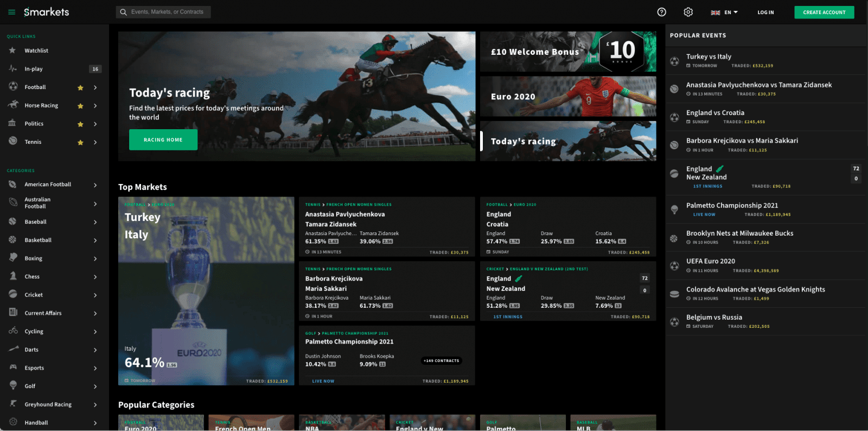This screenshot has width=868, height=431.
Task: Click the Horse Racing icon in sidebar
Action: click(x=13, y=105)
